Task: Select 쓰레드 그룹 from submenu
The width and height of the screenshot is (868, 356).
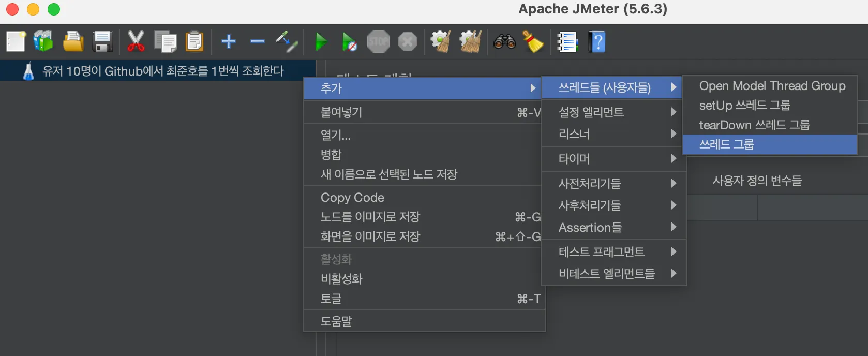Action: coord(727,144)
